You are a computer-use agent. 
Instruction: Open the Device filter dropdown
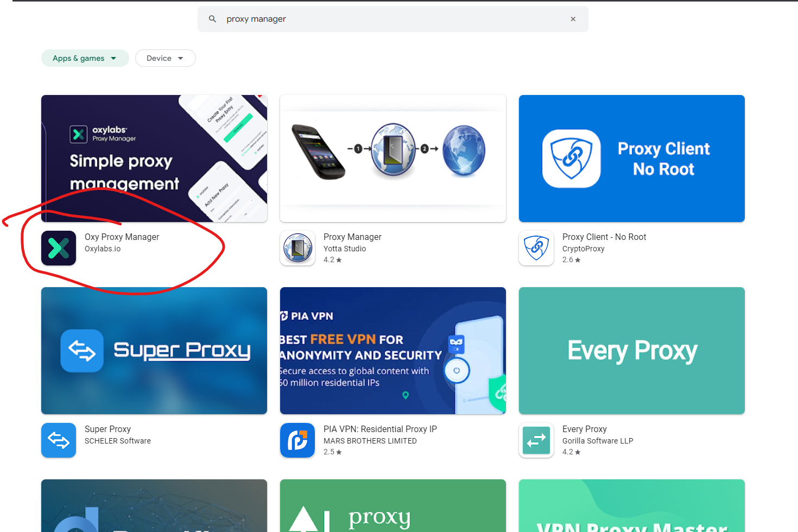pyautogui.click(x=165, y=58)
